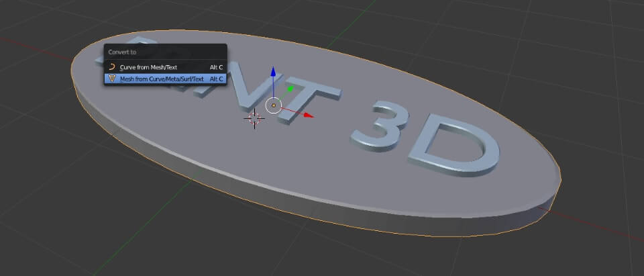The height and width of the screenshot is (276, 644).
Task: Click the white circle at the gizmo center
Action: coord(274,105)
